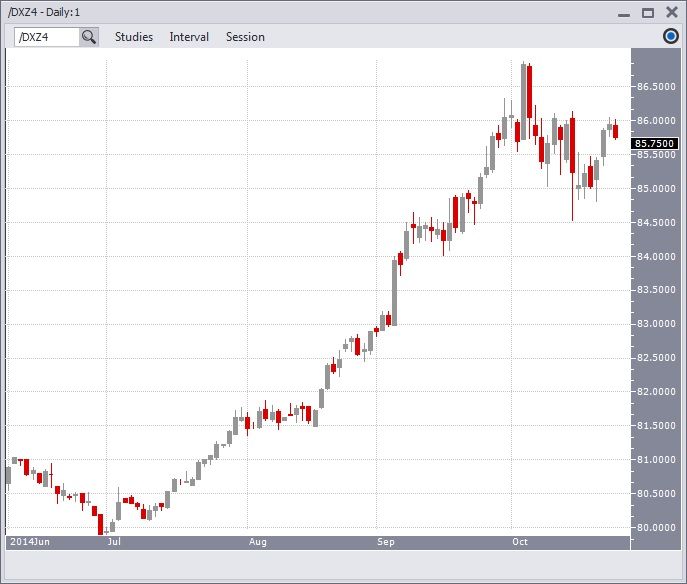
Task: Click the Oct date axis label
Action: [x=520, y=542]
